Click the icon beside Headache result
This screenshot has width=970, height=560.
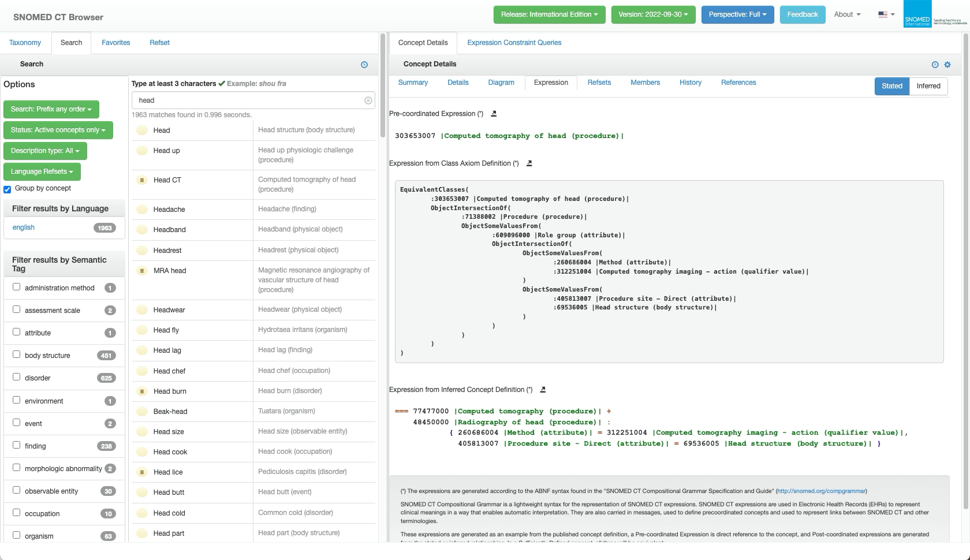point(141,210)
